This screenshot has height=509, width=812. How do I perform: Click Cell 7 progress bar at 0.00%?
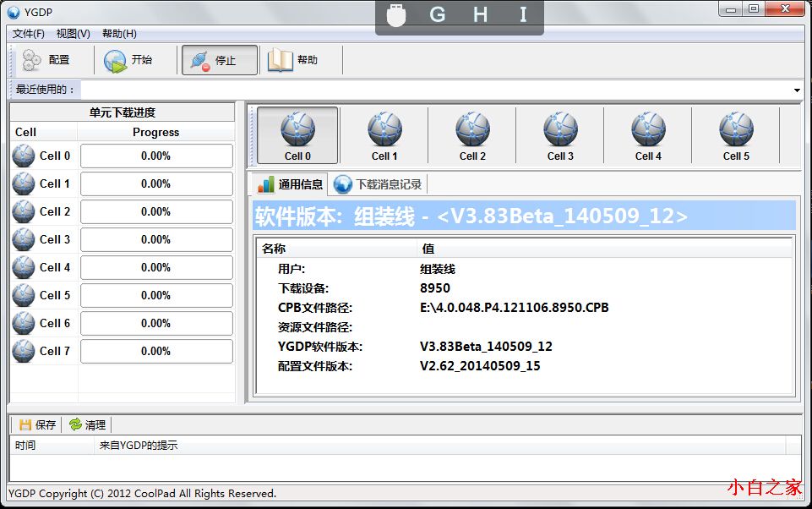pos(156,352)
